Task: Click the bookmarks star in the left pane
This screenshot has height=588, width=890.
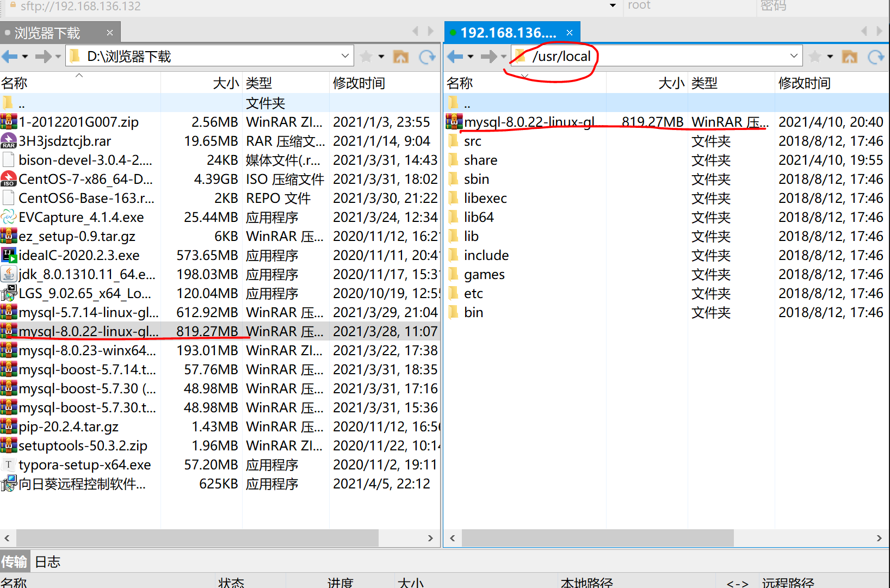Action: pyautogui.click(x=366, y=56)
